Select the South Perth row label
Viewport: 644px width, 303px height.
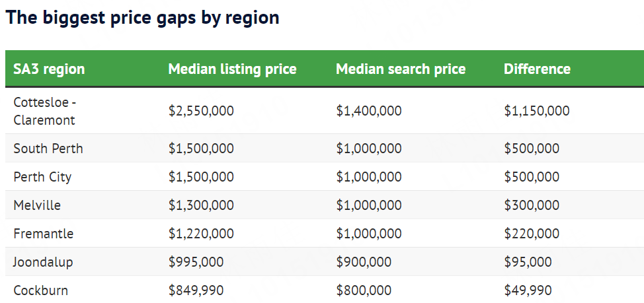click(48, 149)
